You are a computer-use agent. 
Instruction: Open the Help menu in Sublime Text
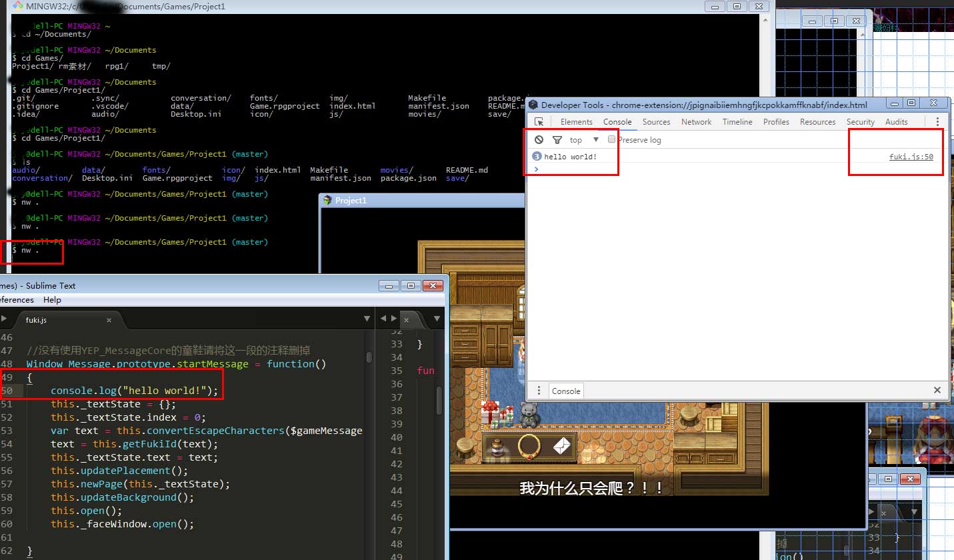pos(52,300)
